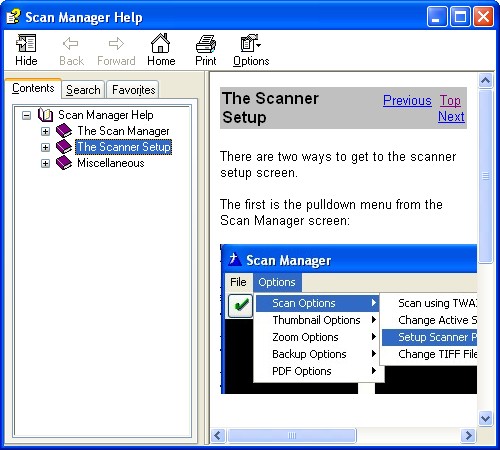
Task: Follow the Top link
Action: (x=450, y=100)
